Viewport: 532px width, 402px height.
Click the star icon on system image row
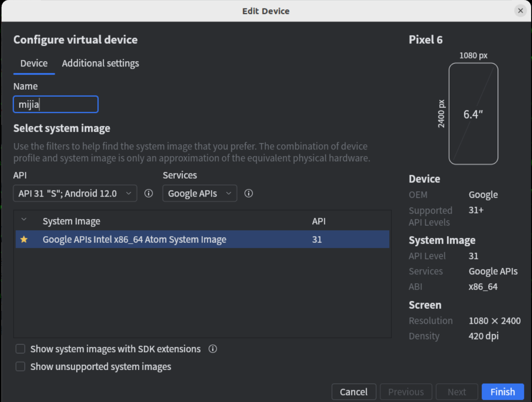point(24,239)
